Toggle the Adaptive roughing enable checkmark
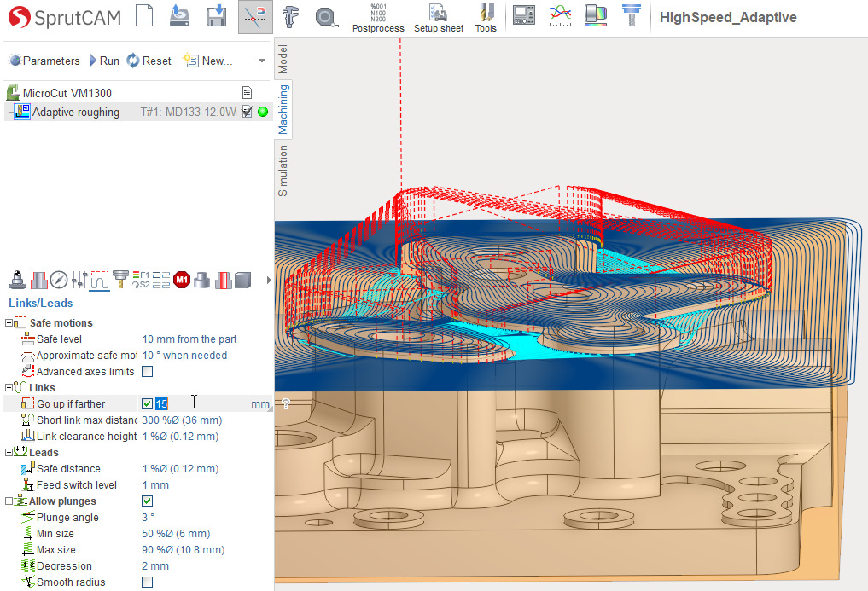This screenshot has height=591, width=868. [248, 112]
